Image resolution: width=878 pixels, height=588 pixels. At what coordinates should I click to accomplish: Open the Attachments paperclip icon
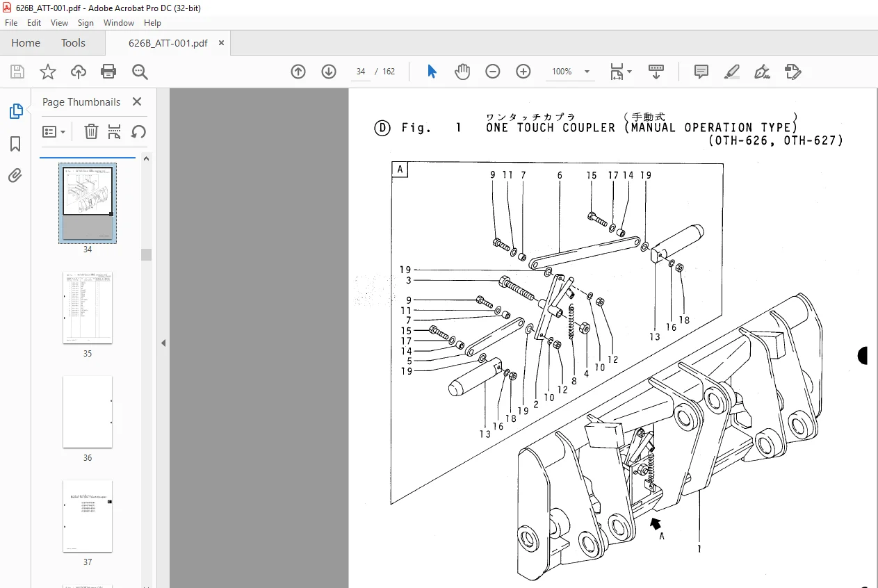[15, 176]
